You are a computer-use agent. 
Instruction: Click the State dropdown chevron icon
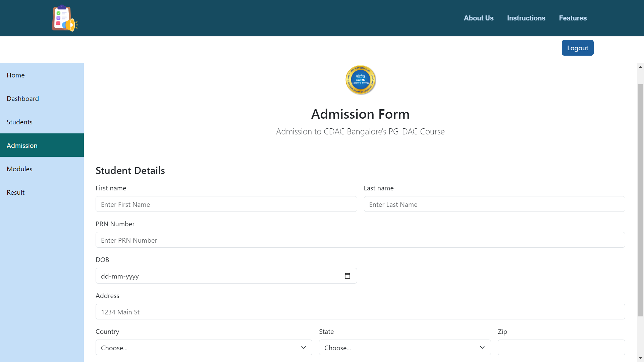[x=482, y=348]
